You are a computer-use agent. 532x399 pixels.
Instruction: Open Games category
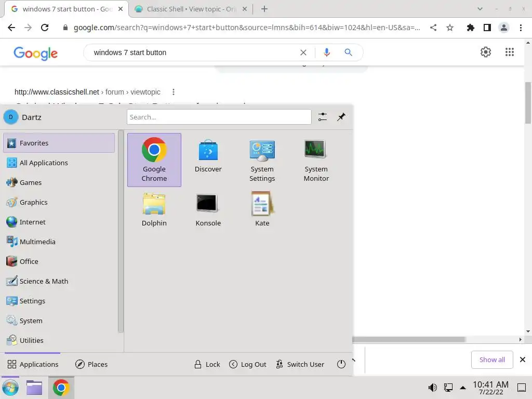click(59, 182)
